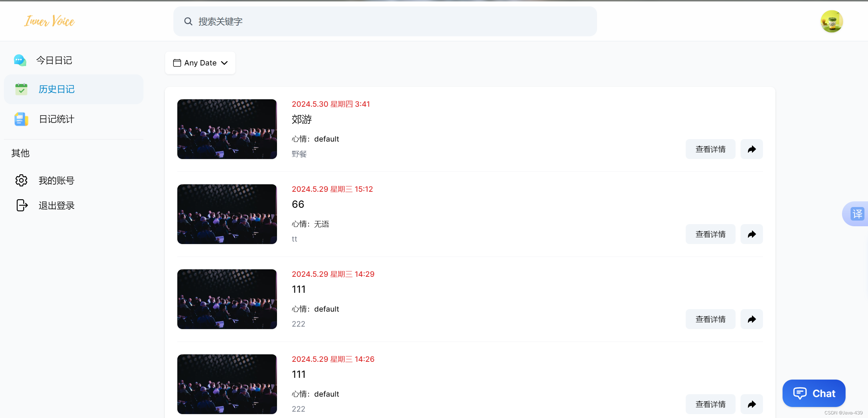This screenshot has width=868, height=418.
Task: Click 查看详情 for the 66 entry
Action: click(x=710, y=234)
